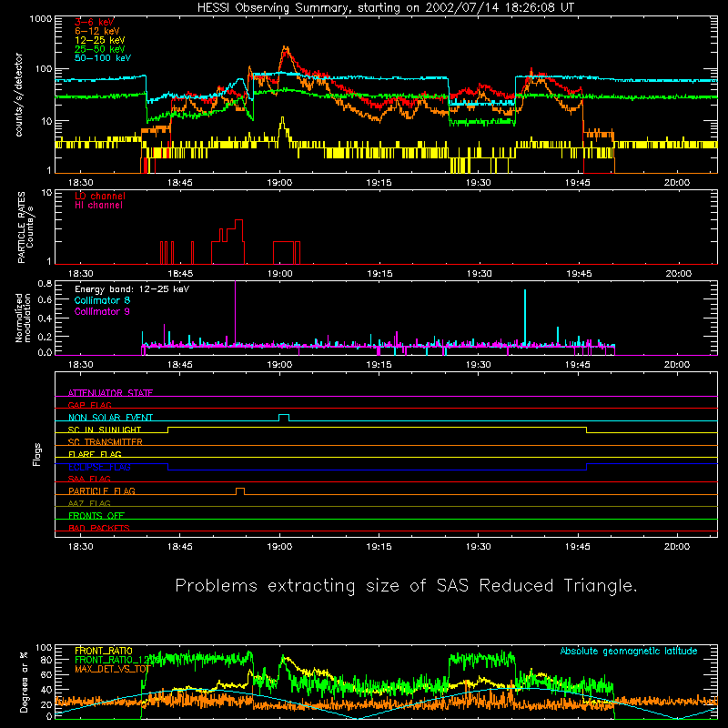Click the 19:30 time label under the particle rates plot

(479, 274)
